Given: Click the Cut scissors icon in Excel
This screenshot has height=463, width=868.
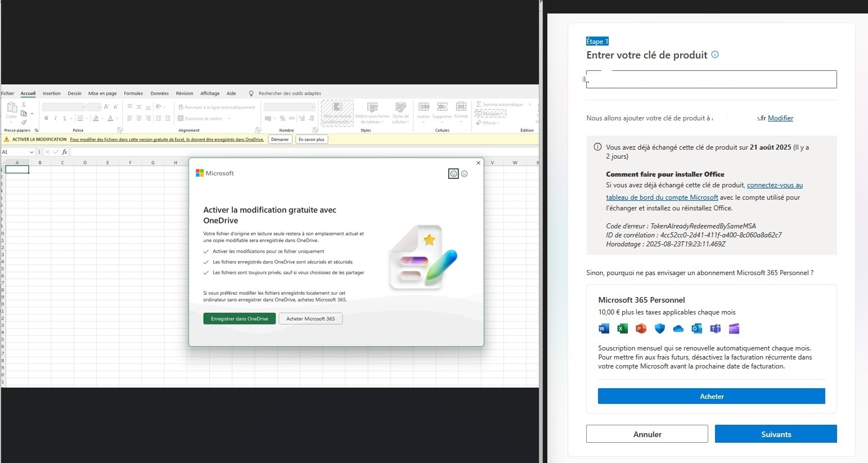Looking at the screenshot, I should coord(24,105).
